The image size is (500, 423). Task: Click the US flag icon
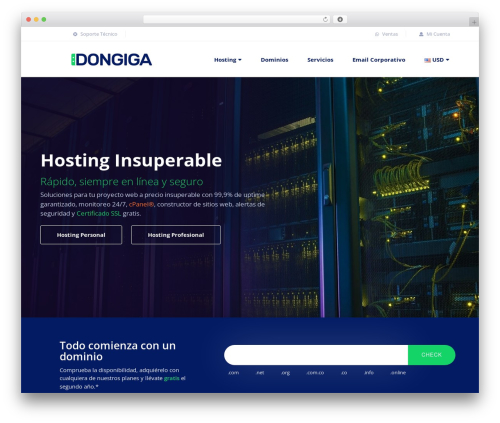pos(427,60)
